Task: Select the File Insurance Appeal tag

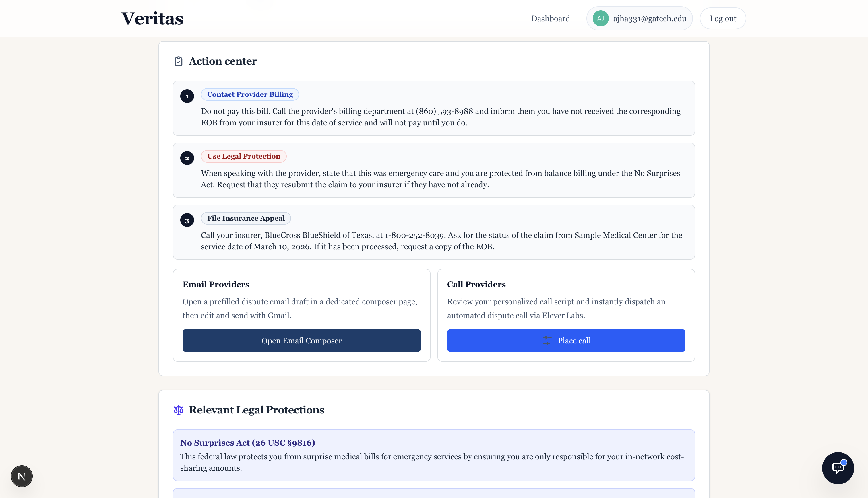Action: coord(245,218)
